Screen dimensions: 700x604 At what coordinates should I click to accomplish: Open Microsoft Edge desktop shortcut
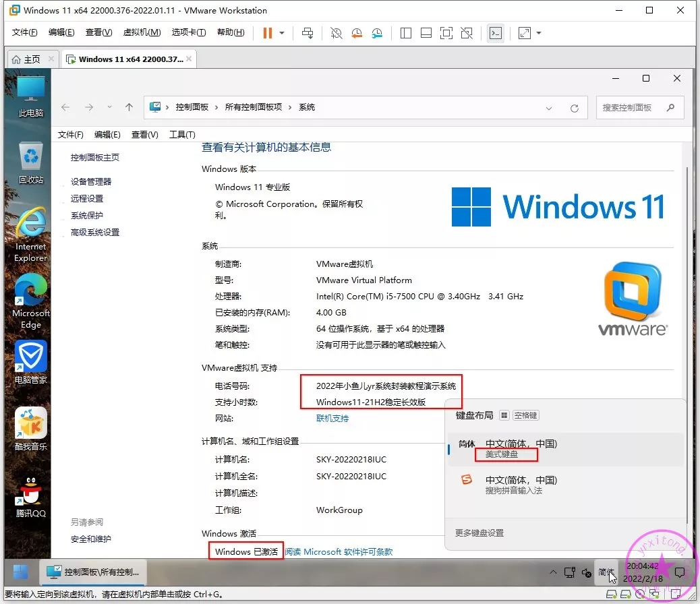point(31,300)
